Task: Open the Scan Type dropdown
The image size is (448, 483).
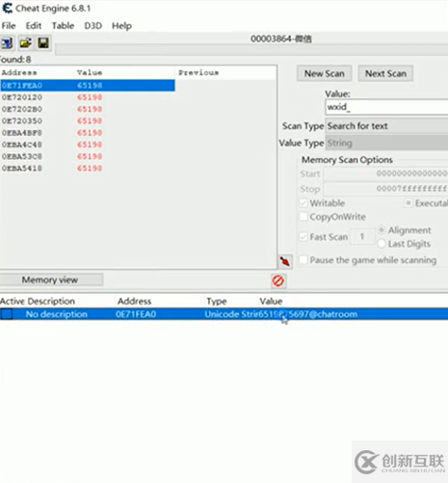Action: (x=386, y=126)
